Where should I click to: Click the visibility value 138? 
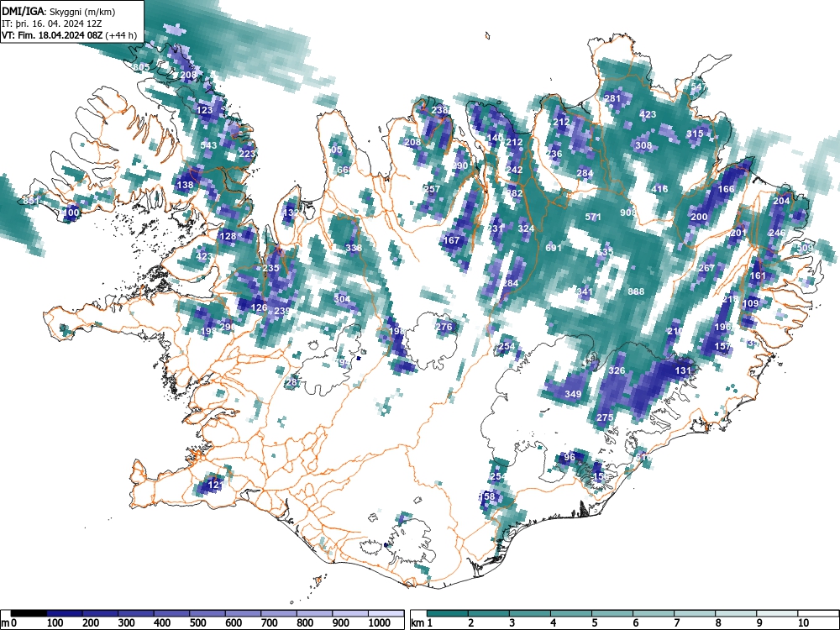click(x=185, y=185)
